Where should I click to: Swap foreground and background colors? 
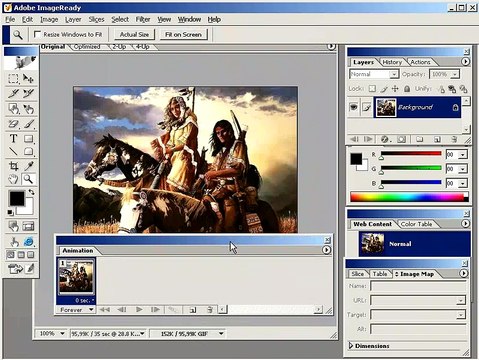(31, 192)
